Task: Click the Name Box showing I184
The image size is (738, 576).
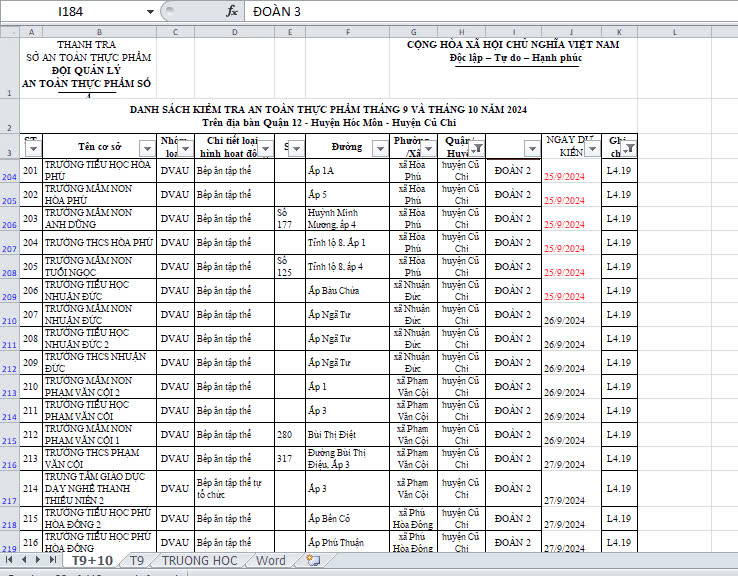Action: (x=70, y=11)
